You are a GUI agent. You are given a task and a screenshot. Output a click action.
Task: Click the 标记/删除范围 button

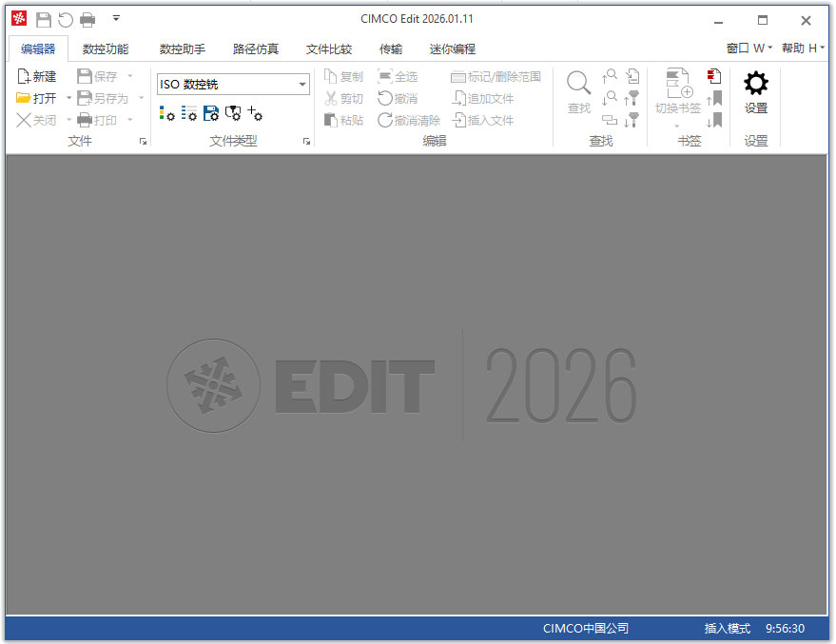496,77
